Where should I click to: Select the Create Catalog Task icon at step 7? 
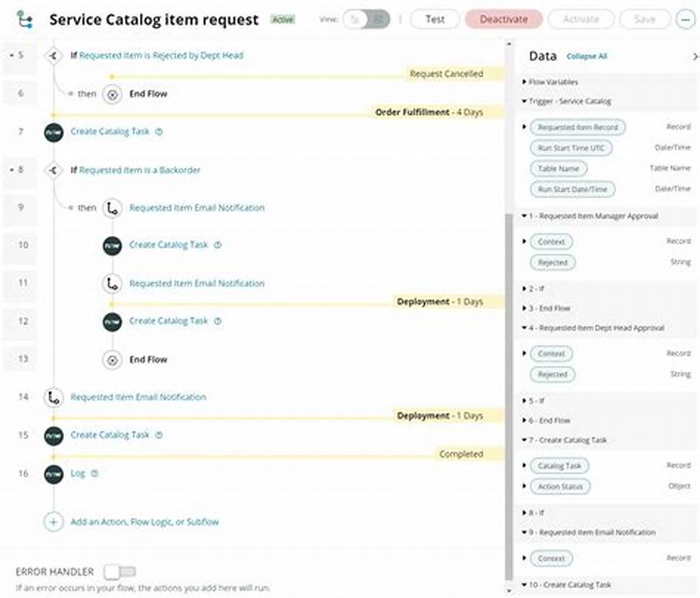coord(53,131)
